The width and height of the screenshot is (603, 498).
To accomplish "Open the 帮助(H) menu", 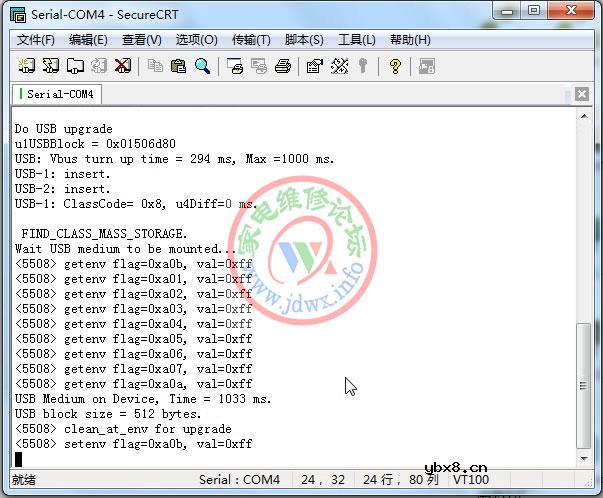I will 410,40.
